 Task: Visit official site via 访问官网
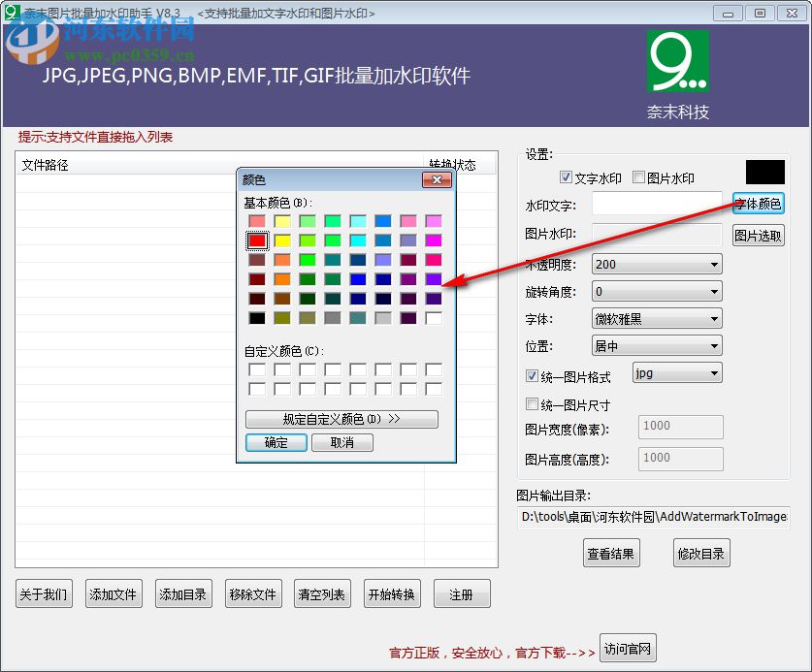627,649
